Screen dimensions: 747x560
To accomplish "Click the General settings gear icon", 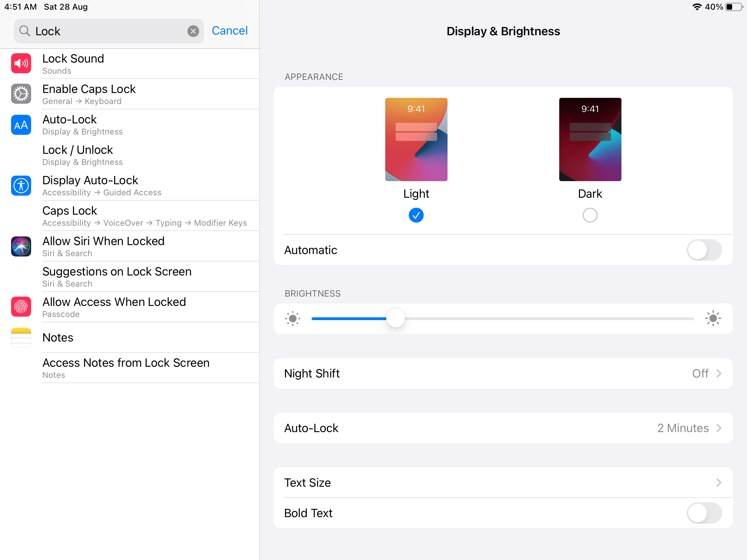I will pyautogui.click(x=21, y=94).
